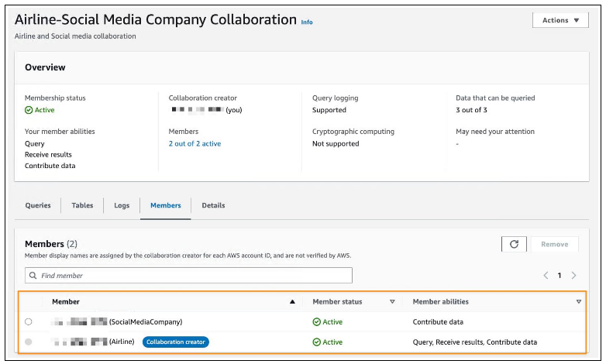Sort by Member status column arrow
Image resolution: width=606 pixels, height=364 pixels.
click(x=392, y=301)
